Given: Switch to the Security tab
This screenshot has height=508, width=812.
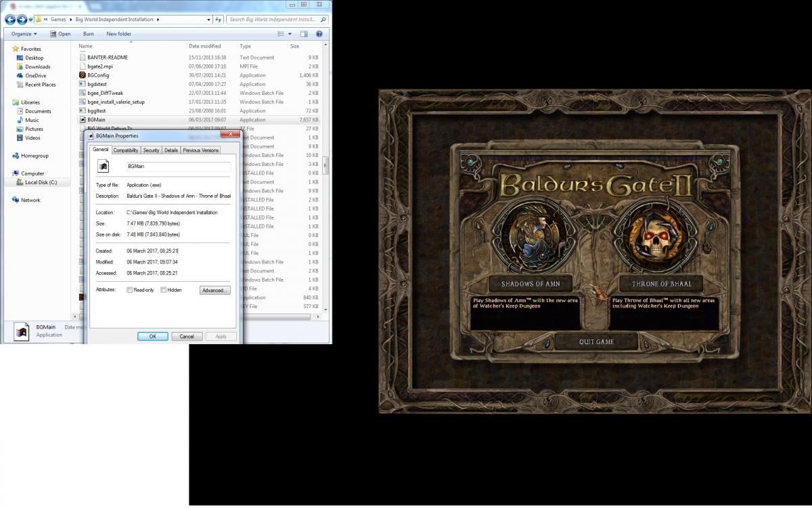Looking at the screenshot, I should 151,150.
